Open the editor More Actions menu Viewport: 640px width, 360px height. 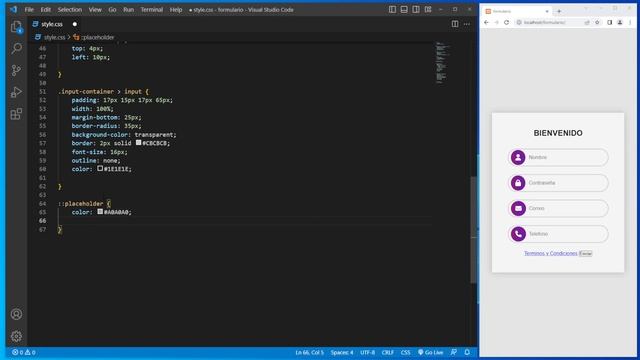(x=467, y=24)
